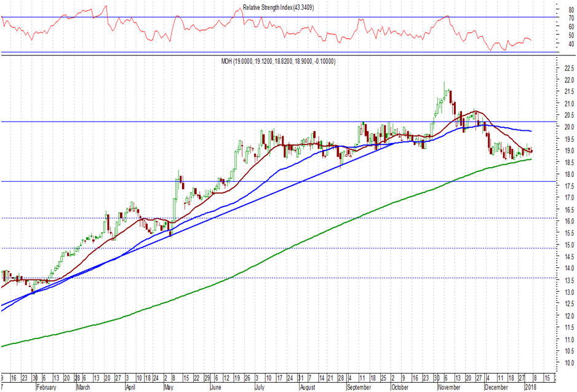Select the 10.0 price axis label

click(569, 363)
